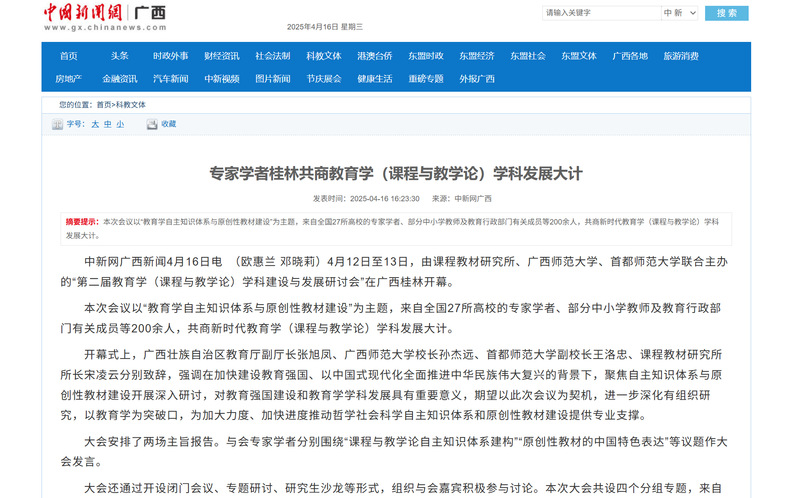Set font size to 中
Viewport: 798px width, 498px height.
(x=107, y=124)
